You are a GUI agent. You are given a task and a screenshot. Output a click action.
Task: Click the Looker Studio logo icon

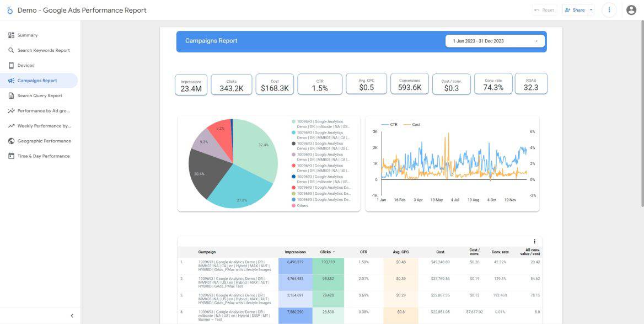tap(10, 10)
